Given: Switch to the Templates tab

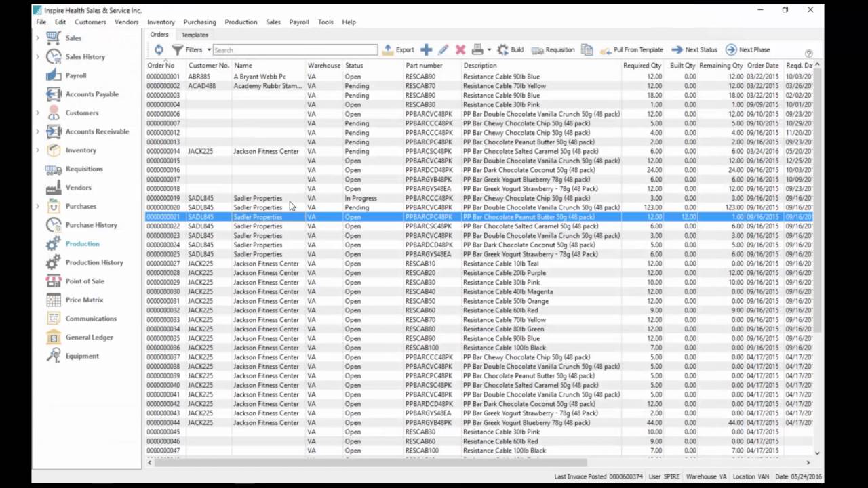Looking at the screenshot, I should [x=195, y=35].
